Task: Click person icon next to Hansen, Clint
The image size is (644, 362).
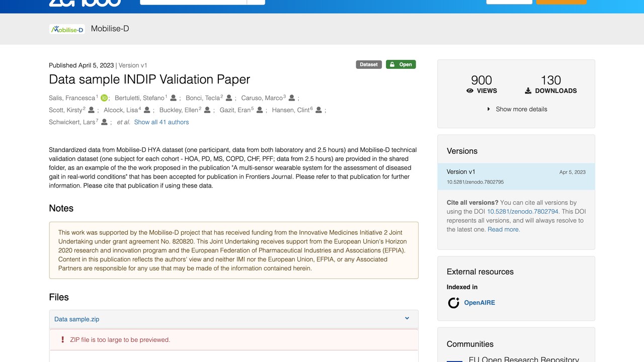Action: coord(318,110)
